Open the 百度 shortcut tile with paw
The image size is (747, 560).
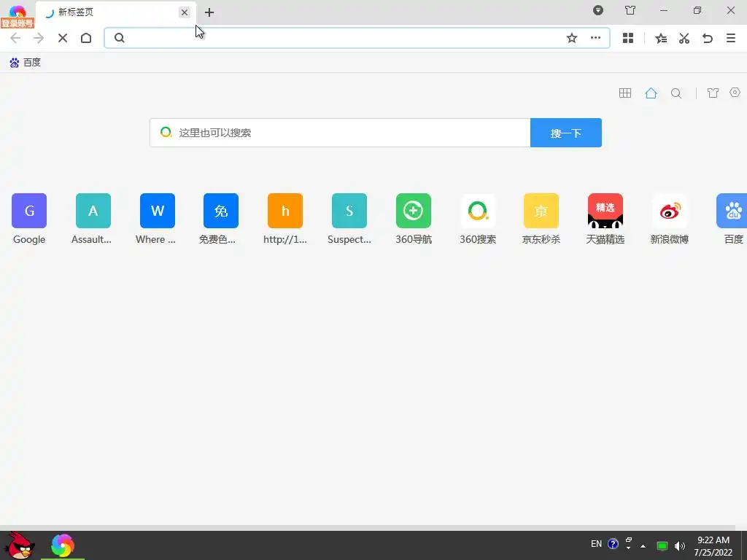732,219
